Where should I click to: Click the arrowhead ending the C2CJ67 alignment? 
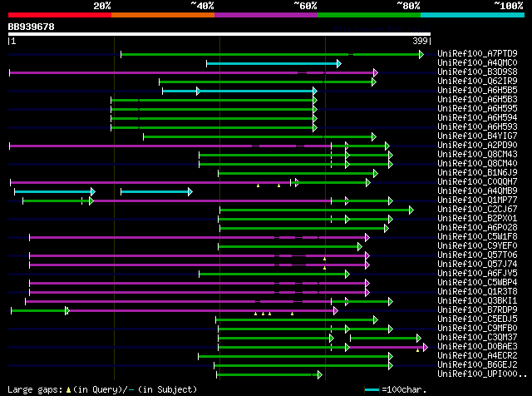pyautogui.click(x=411, y=210)
